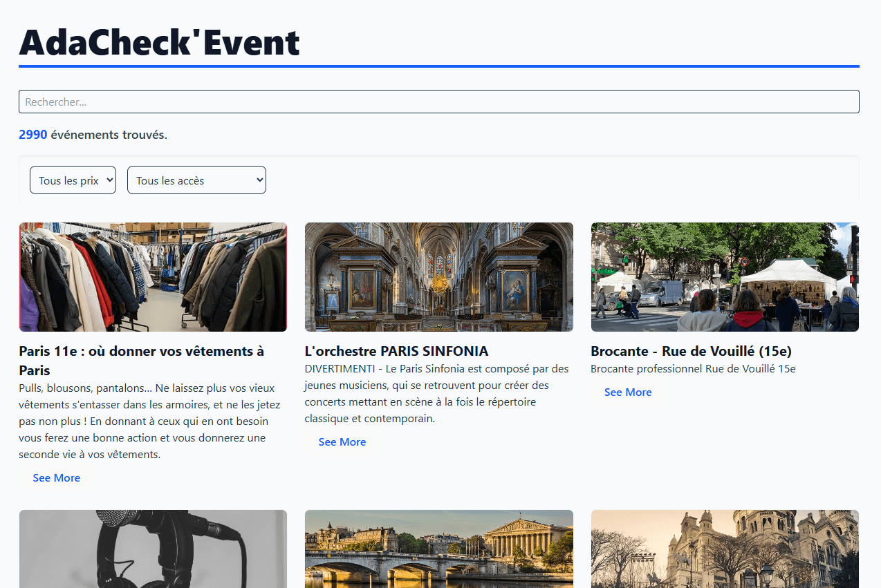Click the "Brocante professionnel" description text
Viewport: 881px width, 588px height.
pos(693,369)
